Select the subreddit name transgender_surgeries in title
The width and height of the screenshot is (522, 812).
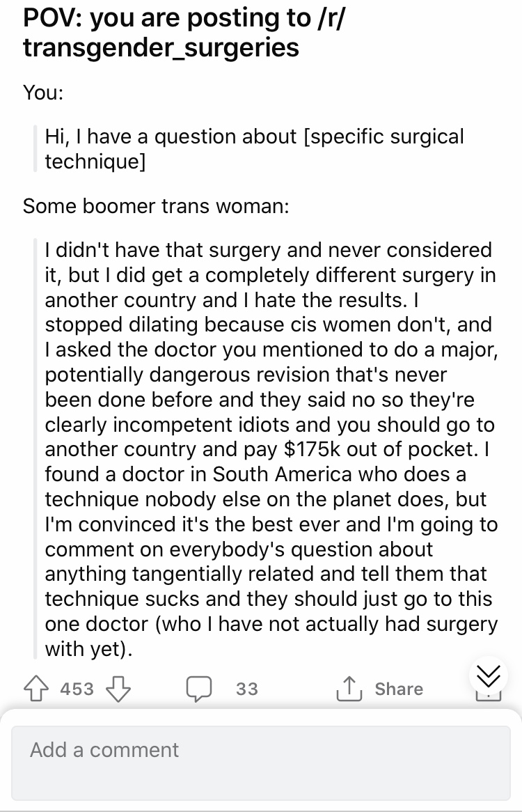pyautogui.click(x=161, y=47)
